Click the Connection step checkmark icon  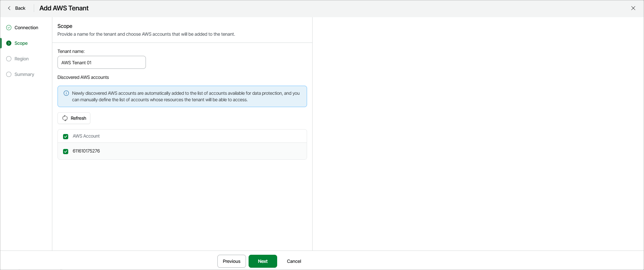9,28
